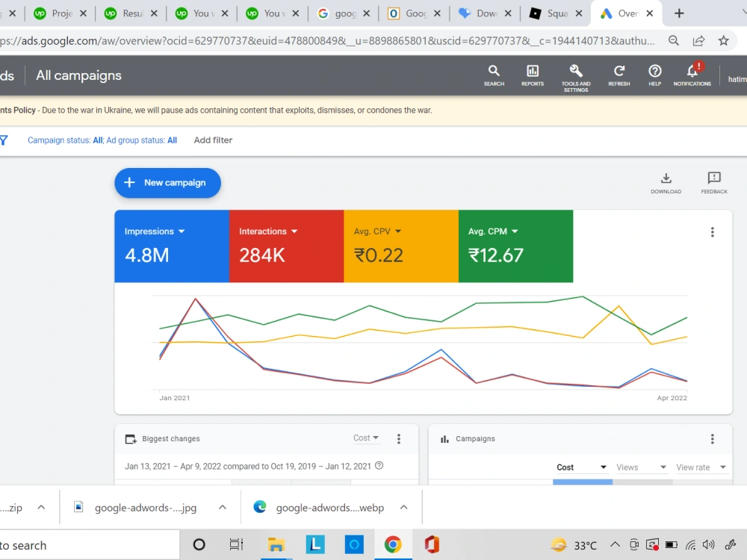The height and width of the screenshot is (560, 747).
Task: Show hidden system tray icons
Action: pos(615,544)
